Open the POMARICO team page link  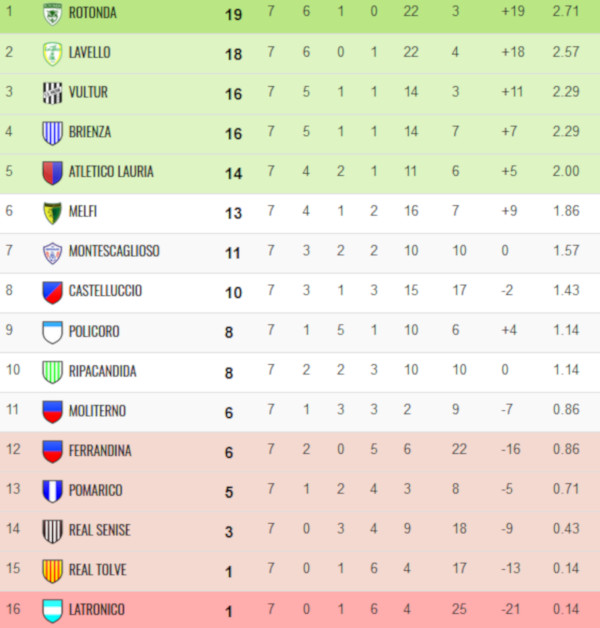tap(96, 490)
